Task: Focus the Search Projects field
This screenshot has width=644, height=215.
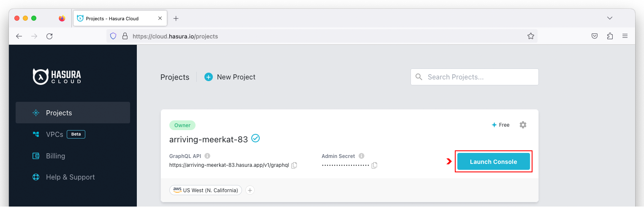Action: point(480,77)
